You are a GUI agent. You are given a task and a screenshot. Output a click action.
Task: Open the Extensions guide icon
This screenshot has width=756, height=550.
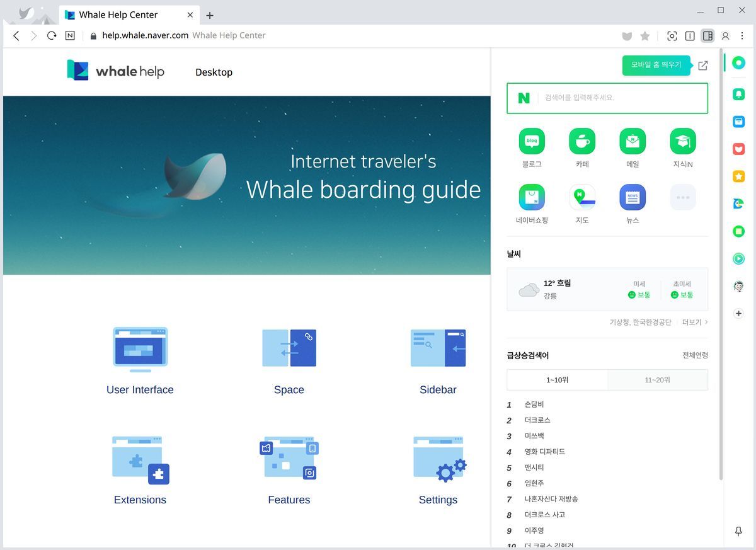tap(140, 461)
